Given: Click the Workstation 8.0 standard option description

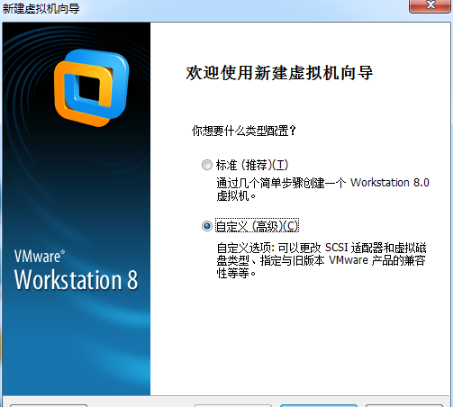Looking at the screenshot, I should tap(323, 189).
